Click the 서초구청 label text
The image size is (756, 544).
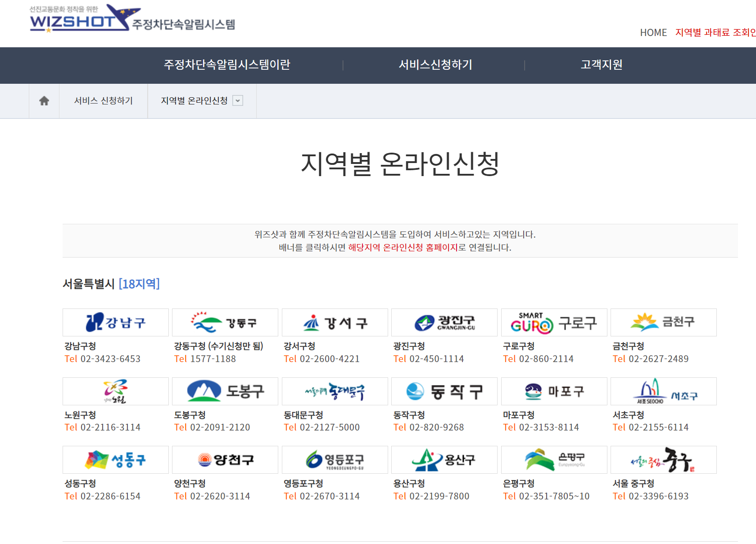point(628,415)
